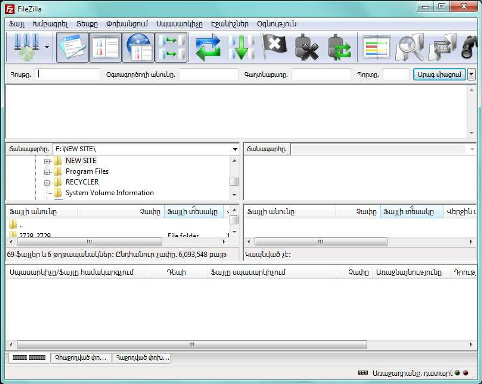Open the remote site path dropdown arrow
Screen dimensions: 482x384
(x=472, y=149)
